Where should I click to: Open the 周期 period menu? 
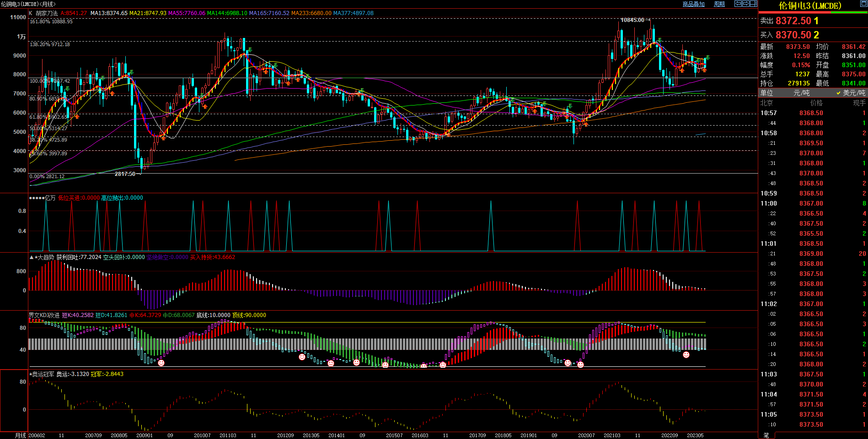click(x=719, y=4)
